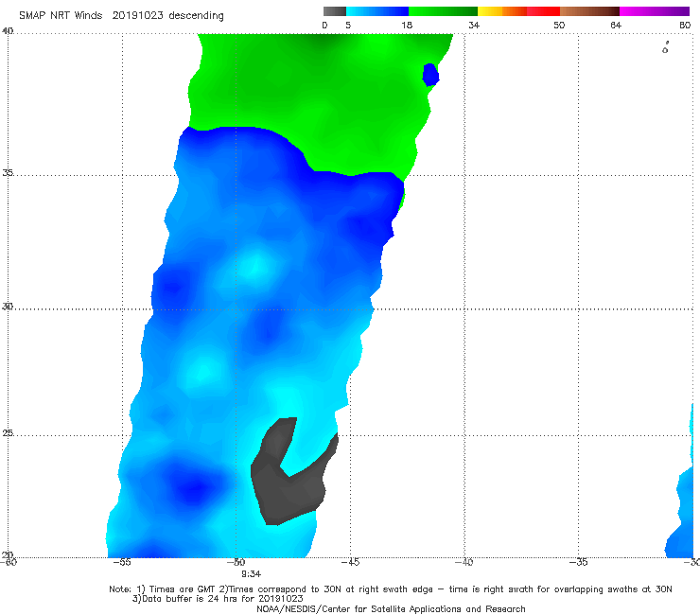Image resolution: width=700 pixels, height=615 pixels.
Task: Click the swath time label 9:34
Action: click(x=252, y=574)
